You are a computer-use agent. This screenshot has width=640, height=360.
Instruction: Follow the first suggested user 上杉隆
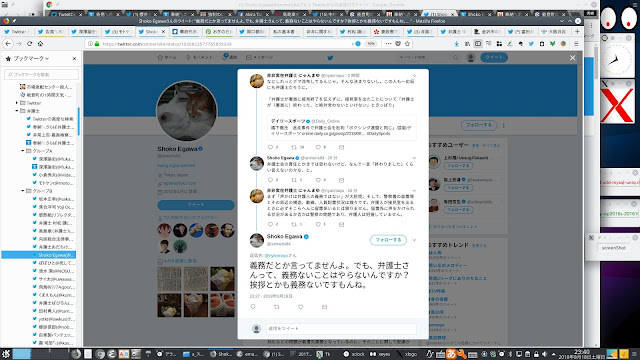(458, 166)
